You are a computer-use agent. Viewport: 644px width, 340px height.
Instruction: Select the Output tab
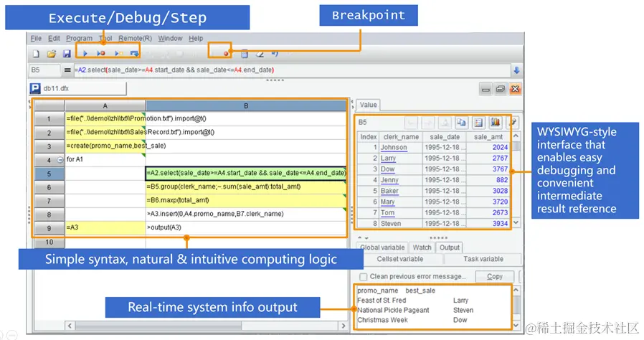pos(450,247)
